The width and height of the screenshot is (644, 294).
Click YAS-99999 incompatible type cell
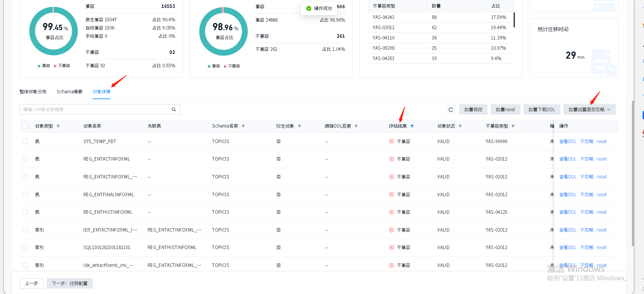point(496,141)
